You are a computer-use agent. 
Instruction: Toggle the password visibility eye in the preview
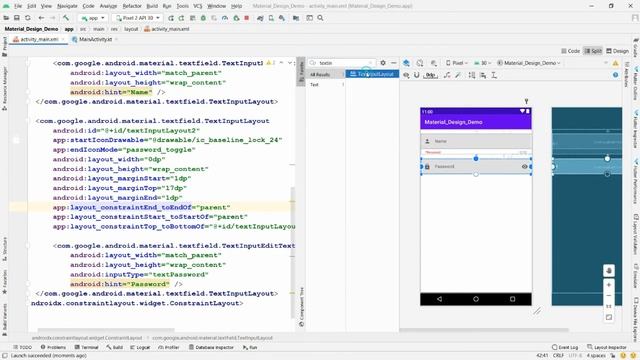(524, 167)
